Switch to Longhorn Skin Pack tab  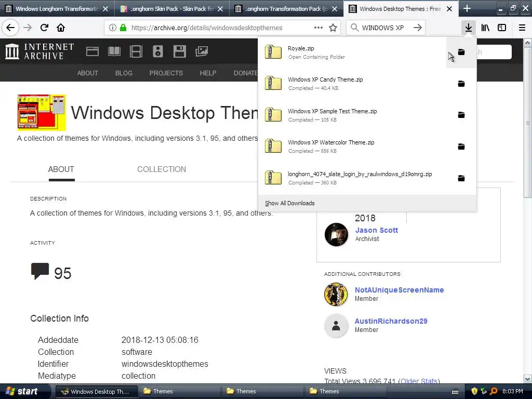[172, 8]
